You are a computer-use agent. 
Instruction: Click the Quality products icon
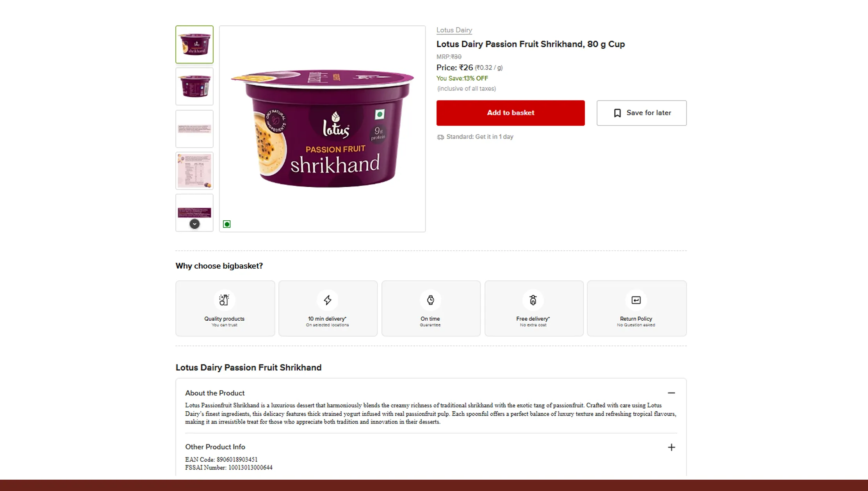pyautogui.click(x=224, y=300)
